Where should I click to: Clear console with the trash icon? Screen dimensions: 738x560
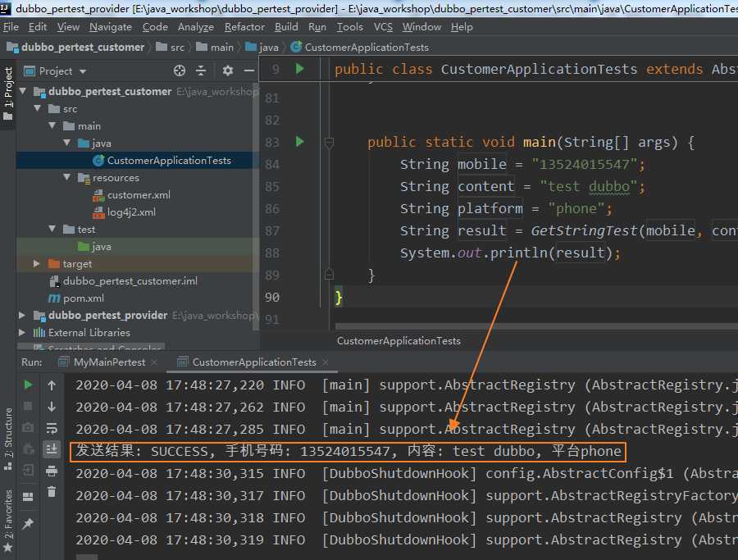pos(52,492)
